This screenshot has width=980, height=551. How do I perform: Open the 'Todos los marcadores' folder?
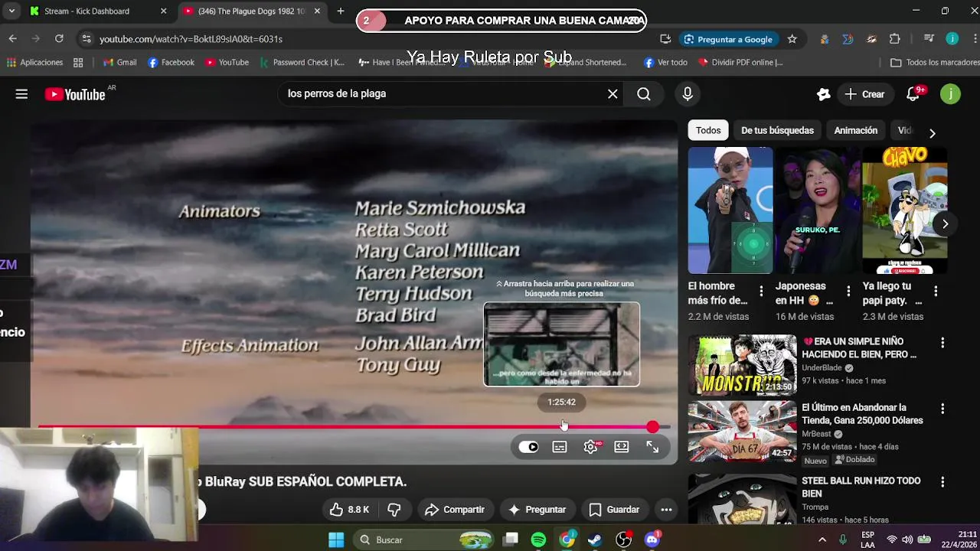coord(935,63)
